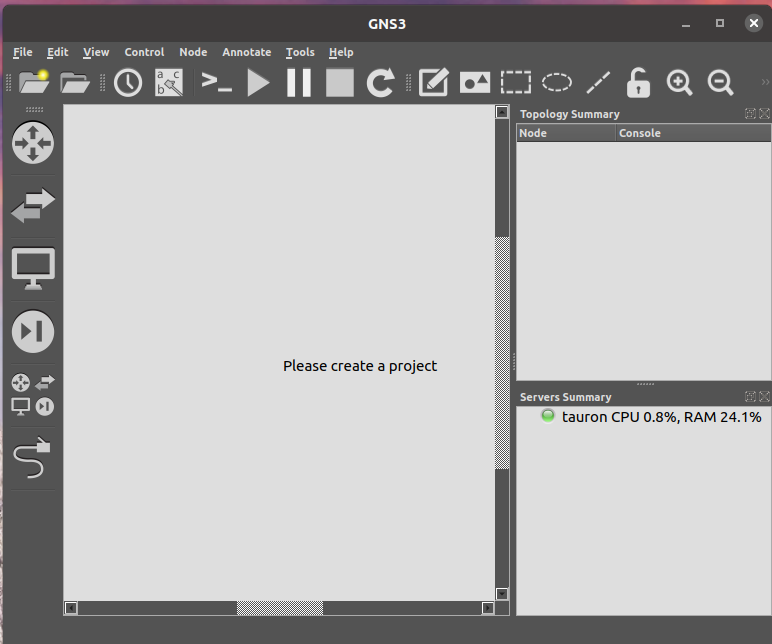Open the Annotate menu
772x644 pixels.
tap(246, 52)
